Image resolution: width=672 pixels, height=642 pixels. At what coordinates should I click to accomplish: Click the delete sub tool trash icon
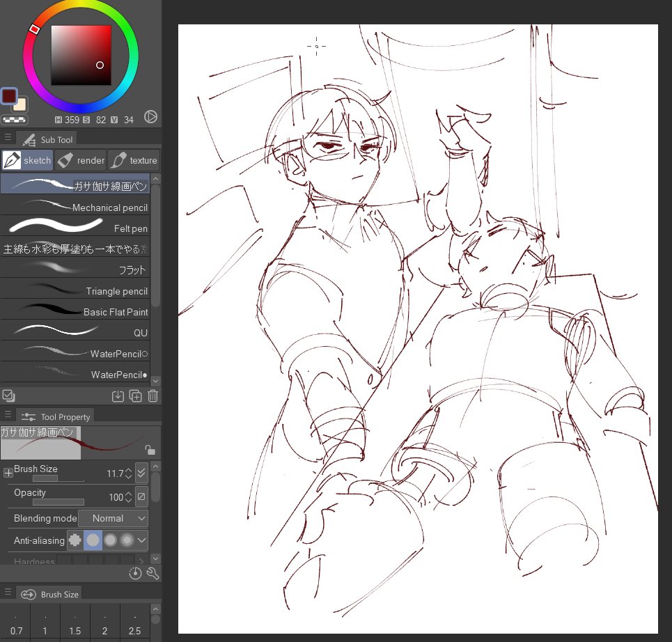(x=153, y=396)
